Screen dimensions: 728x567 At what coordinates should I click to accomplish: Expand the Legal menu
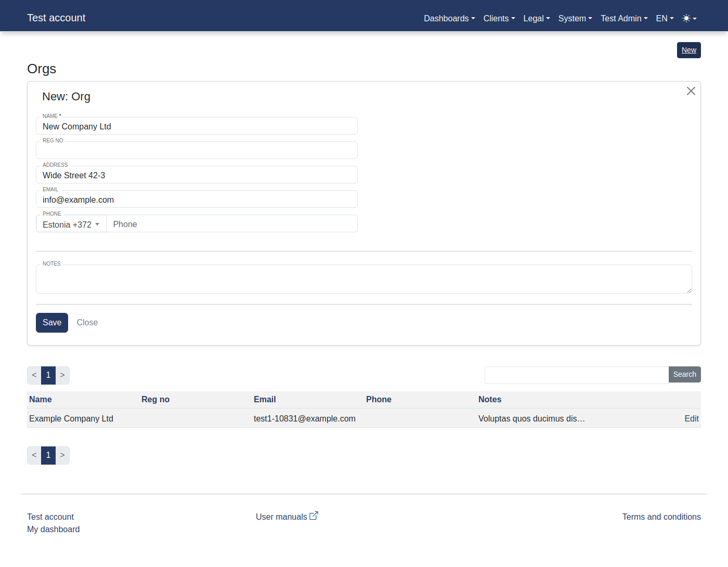536,18
